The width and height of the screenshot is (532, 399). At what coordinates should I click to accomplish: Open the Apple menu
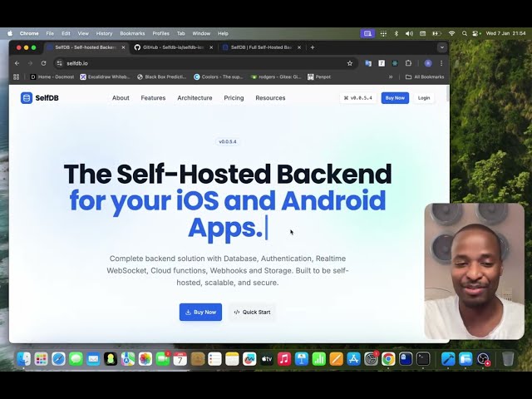[10, 33]
